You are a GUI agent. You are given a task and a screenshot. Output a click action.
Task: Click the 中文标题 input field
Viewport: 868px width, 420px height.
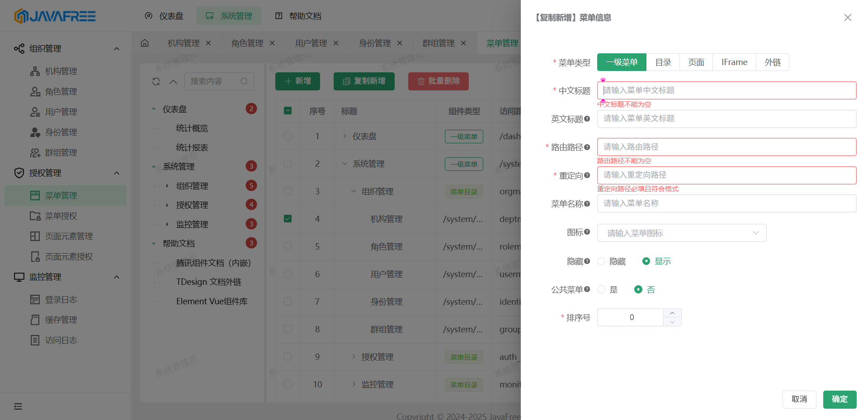pyautogui.click(x=726, y=90)
